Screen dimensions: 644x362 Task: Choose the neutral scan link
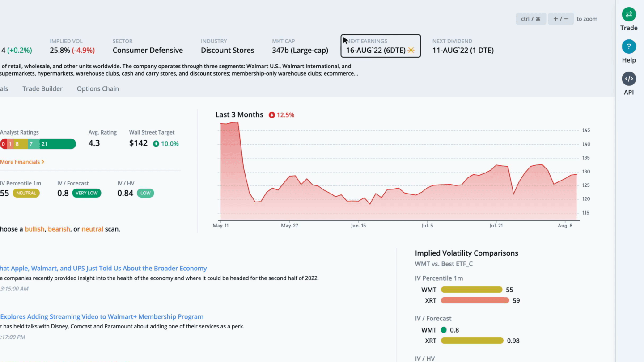[x=92, y=229]
